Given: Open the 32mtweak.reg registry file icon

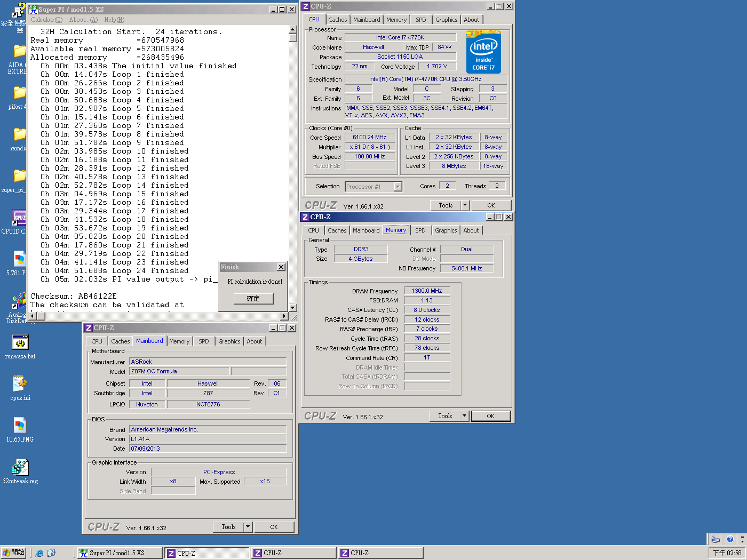Looking at the screenshot, I should (20, 467).
